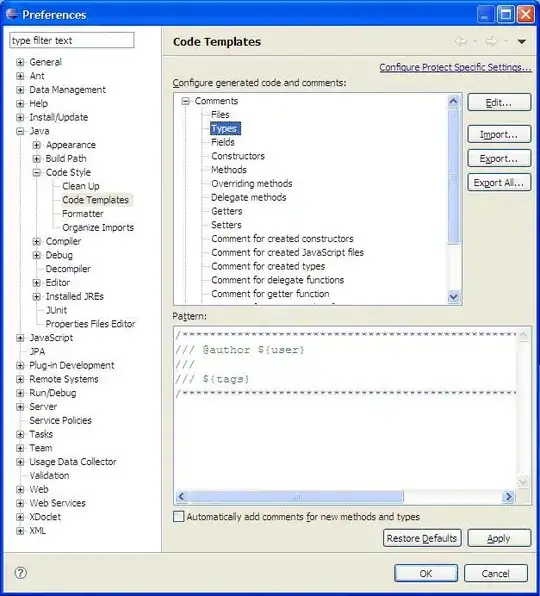Click the Import... button
The width and height of the screenshot is (540, 596).
pos(499,134)
